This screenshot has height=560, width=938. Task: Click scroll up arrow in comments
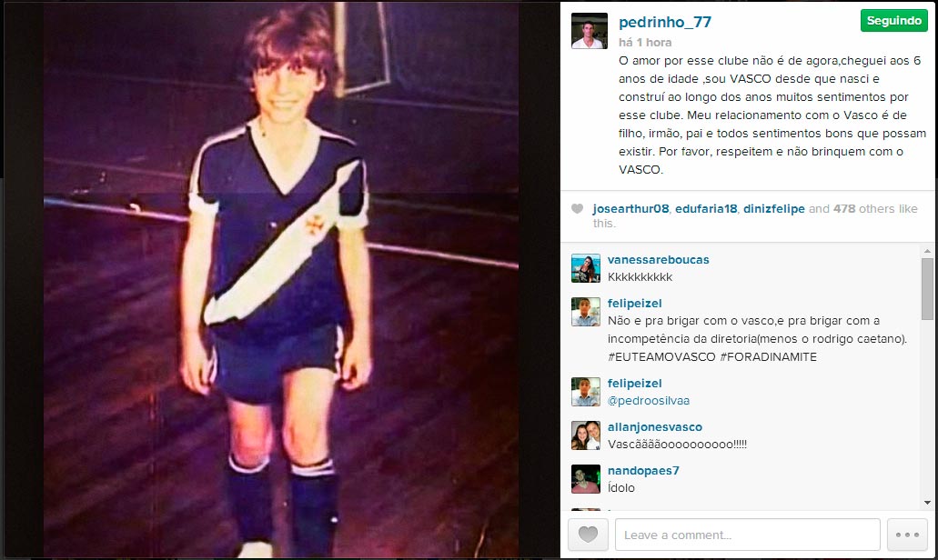point(927,252)
